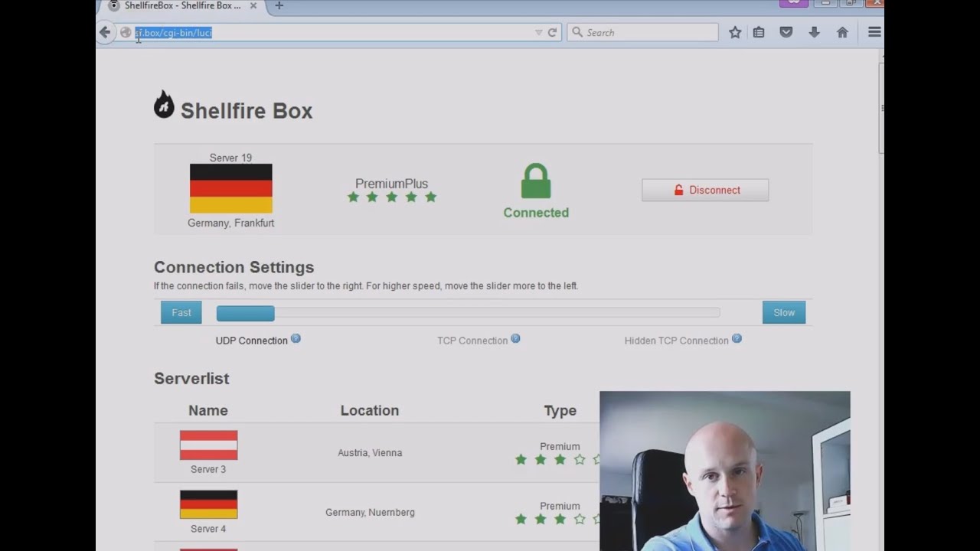Click the Type column header

pos(560,411)
